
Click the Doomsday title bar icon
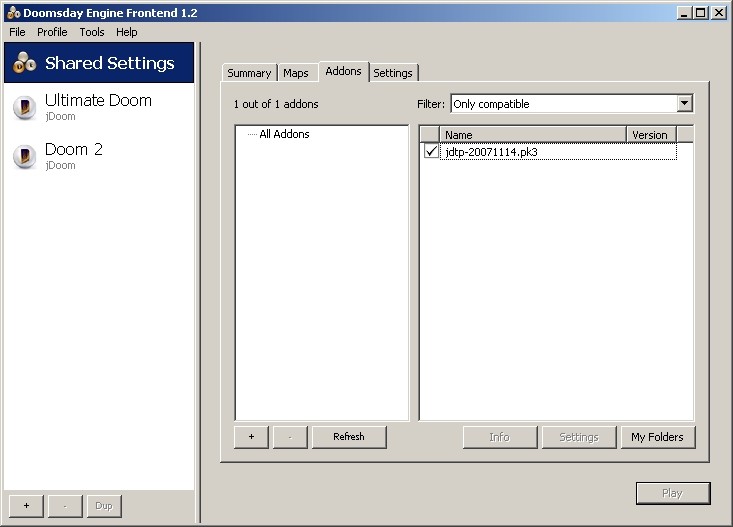point(13,12)
